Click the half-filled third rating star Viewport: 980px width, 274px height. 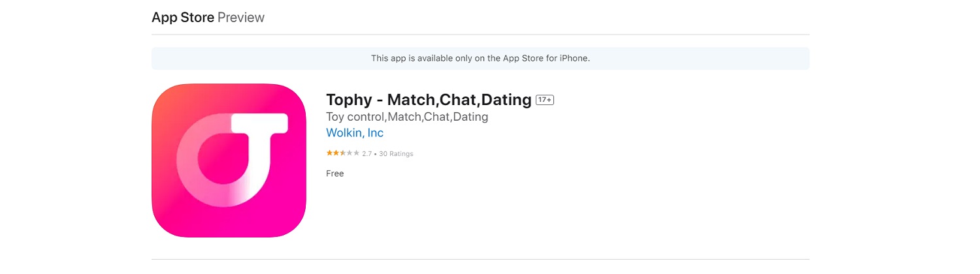[342, 153]
